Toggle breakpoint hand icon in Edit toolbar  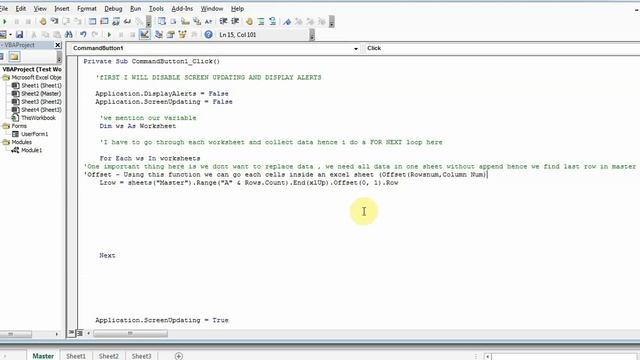(x=249, y=21)
